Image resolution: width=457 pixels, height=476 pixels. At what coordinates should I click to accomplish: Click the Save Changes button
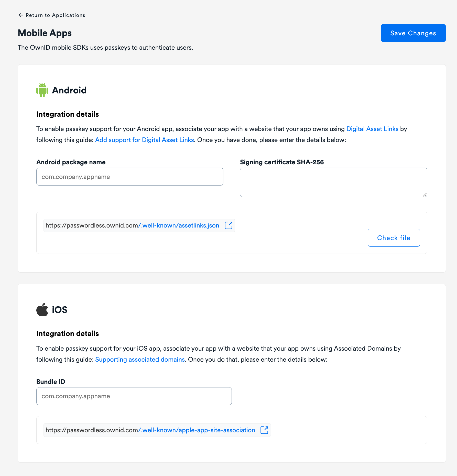pyautogui.click(x=413, y=33)
